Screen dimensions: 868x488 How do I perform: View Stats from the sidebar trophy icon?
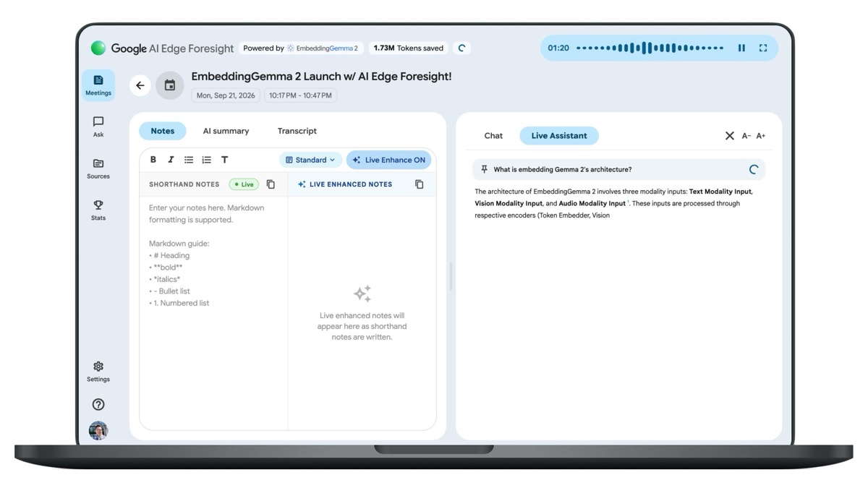point(98,210)
